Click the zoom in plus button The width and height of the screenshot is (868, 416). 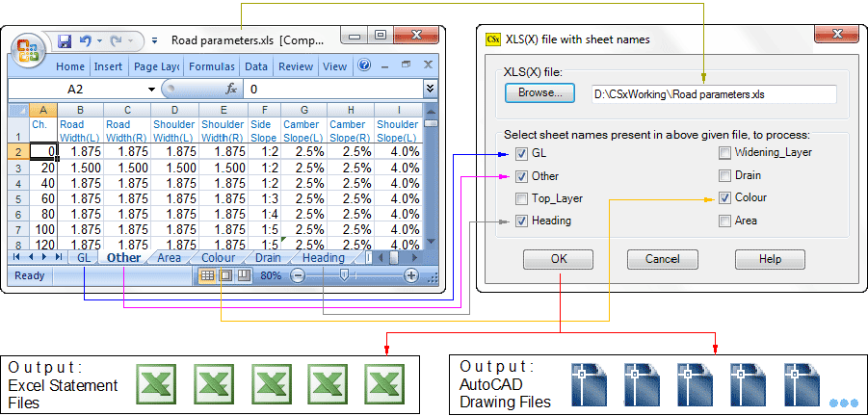(411, 275)
